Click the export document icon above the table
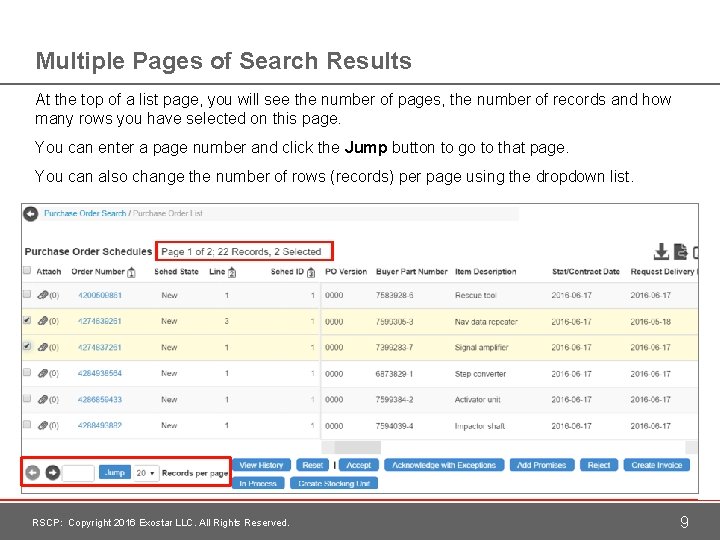The width and height of the screenshot is (720, 540). (681, 252)
